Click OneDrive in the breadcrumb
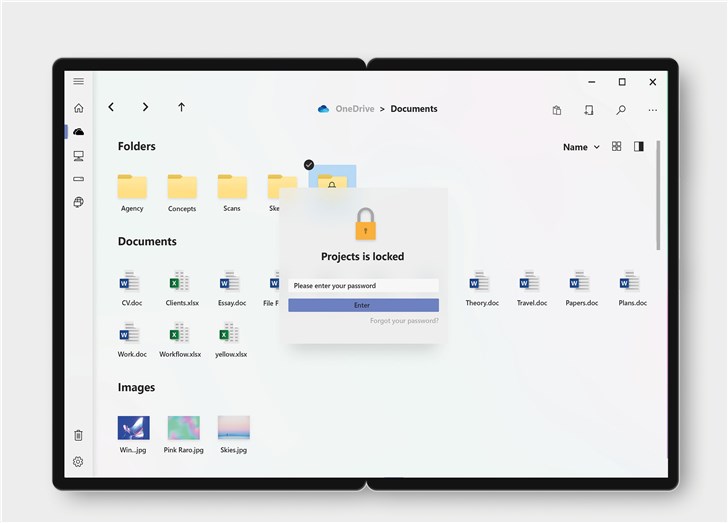728x523 pixels. coord(355,109)
